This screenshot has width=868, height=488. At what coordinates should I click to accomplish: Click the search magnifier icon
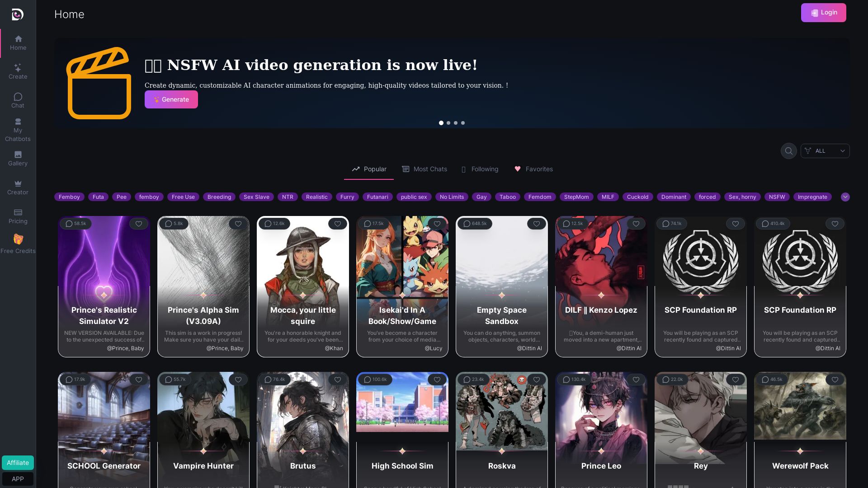point(788,151)
